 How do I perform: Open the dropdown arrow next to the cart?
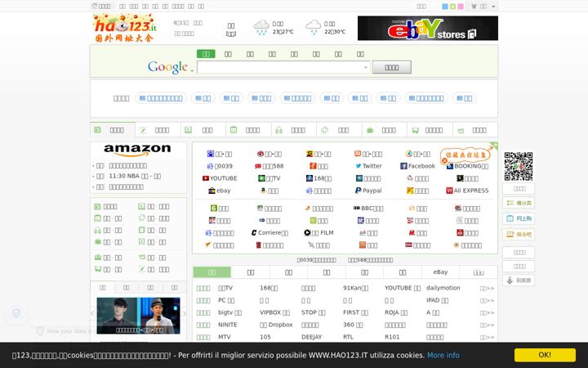point(493,7)
